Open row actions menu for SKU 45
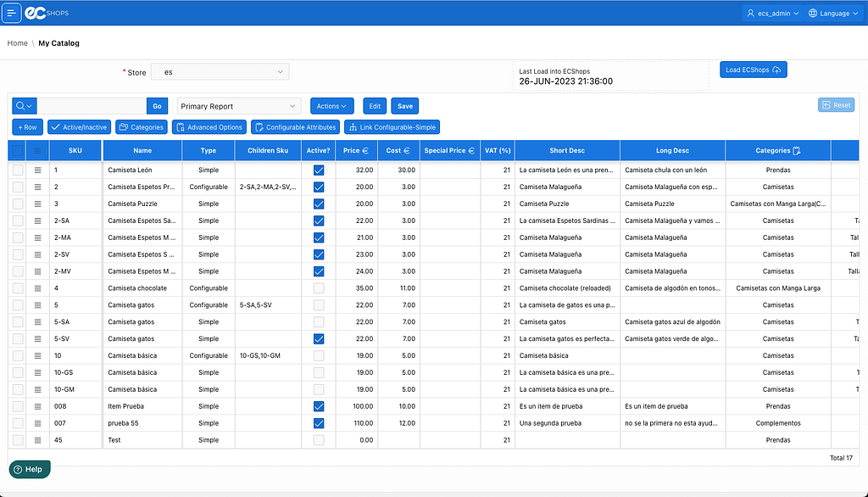The width and height of the screenshot is (868, 497). pyautogui.click(x=37, y=440)
